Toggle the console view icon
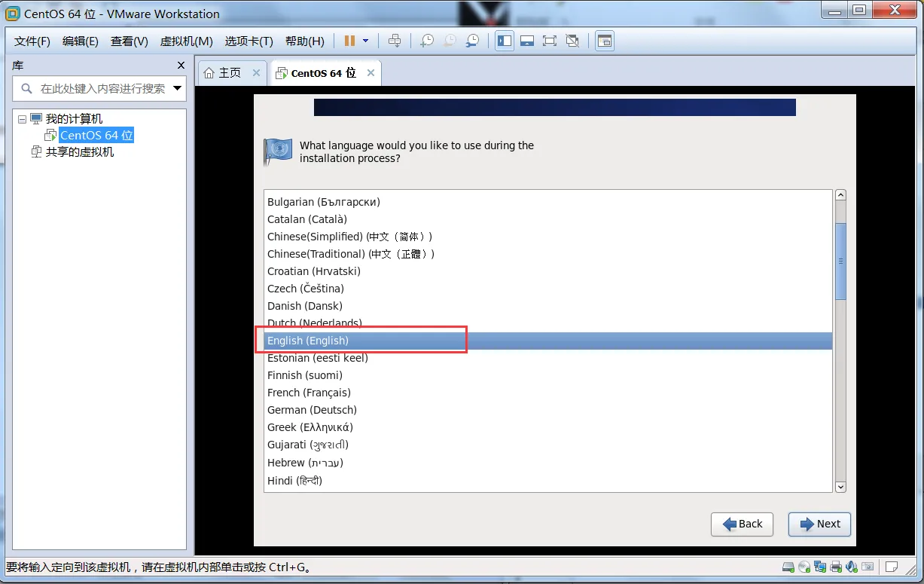 click(x=605, y=41)
